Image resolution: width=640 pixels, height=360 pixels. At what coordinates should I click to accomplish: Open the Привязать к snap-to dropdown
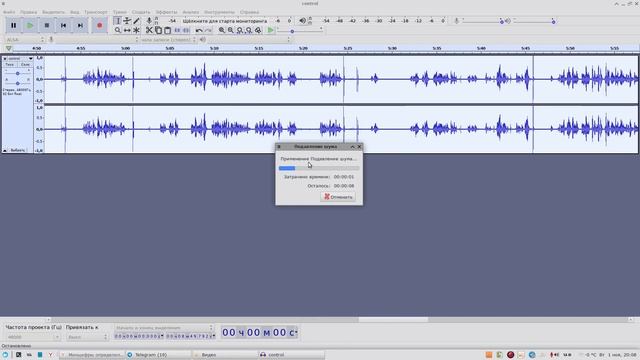click(87, 337)
